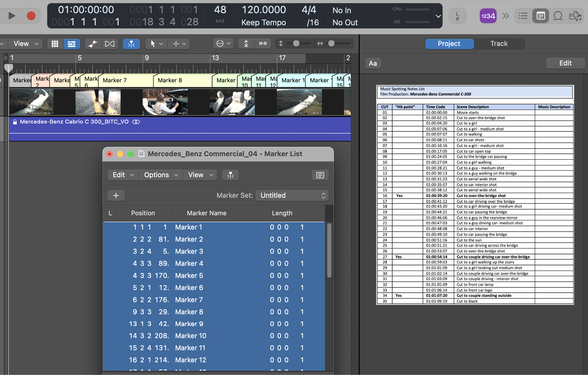Screen dimensions: 588x375
Task: Select the Marker 1 row
Action: coord(214,227)
